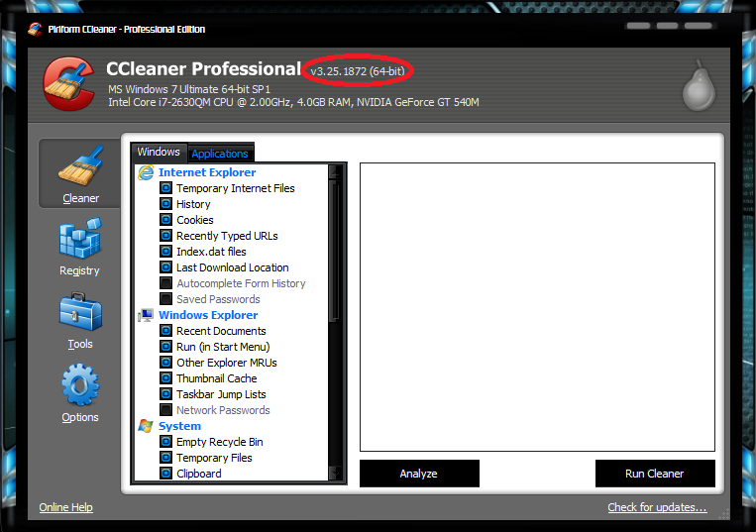Image resolution: width=756 pixels, height=532 pixels.
Task: Click the Windows Explorer category icon
Action: (x=146, y=315)
